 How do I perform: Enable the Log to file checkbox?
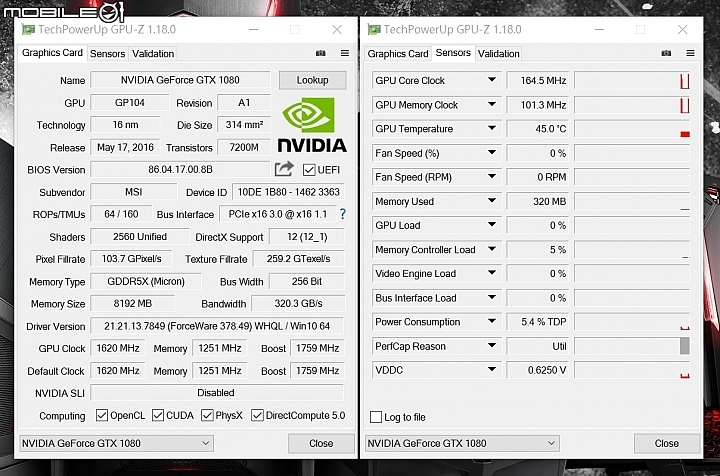click(376, 417)
